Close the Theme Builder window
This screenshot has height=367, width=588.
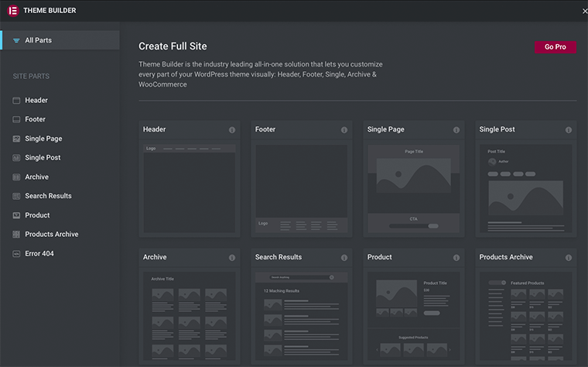tap(584, 11)
